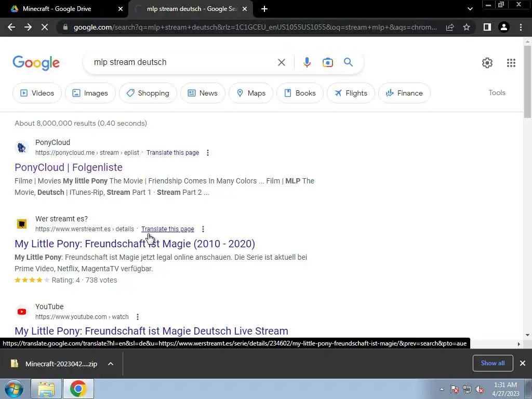Click the Google logo

point(36,63)
